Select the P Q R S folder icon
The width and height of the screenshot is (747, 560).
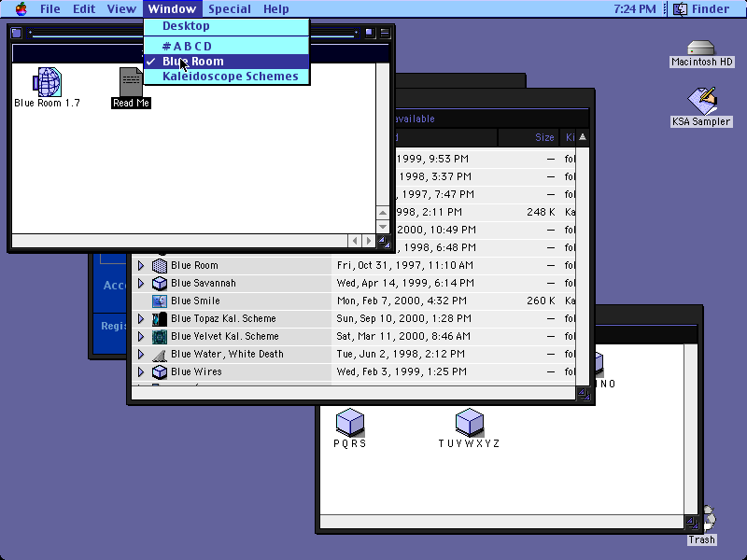tap(350, 422)
